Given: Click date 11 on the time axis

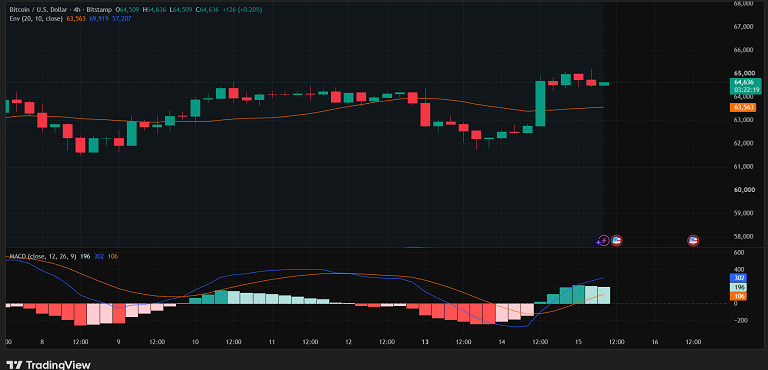Looking at the screenshot, I should pyautogui.click(x=271, y=342).
